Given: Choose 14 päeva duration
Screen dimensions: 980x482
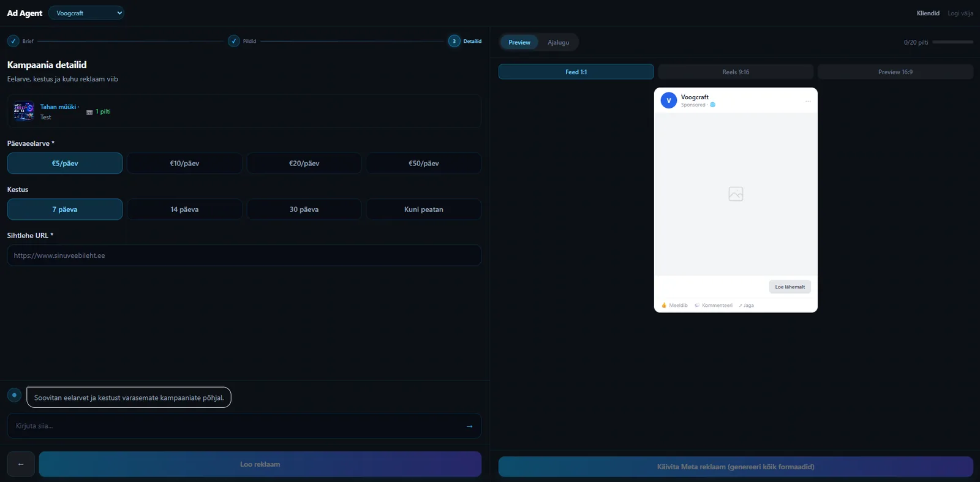Looking at the screenshot, I should [x=184, y=209].
